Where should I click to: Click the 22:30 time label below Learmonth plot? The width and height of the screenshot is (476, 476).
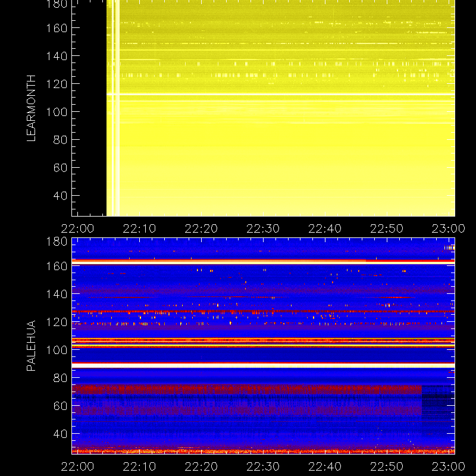263,228
